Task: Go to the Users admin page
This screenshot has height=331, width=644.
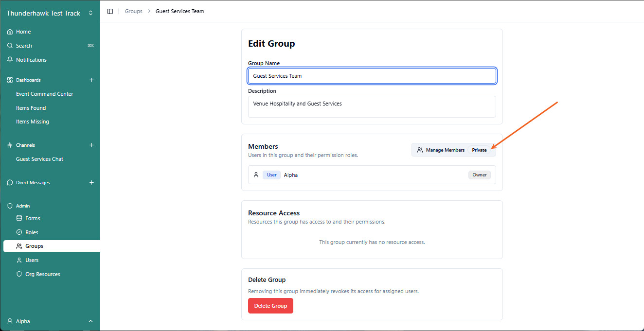Action: point(32,260)
